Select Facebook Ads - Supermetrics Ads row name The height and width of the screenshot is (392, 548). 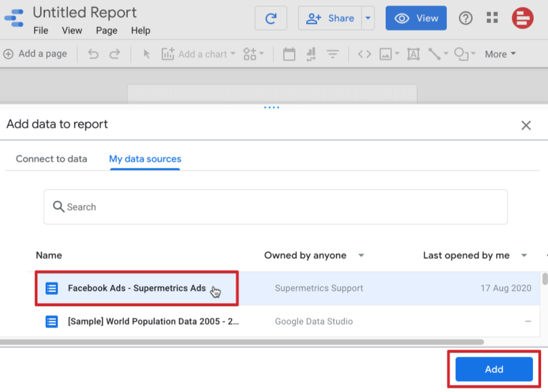click(136, 288)
